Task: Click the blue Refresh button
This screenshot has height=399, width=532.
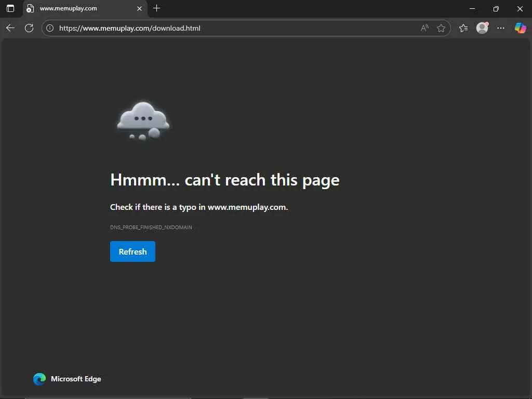Action: [x=132, y=251]
